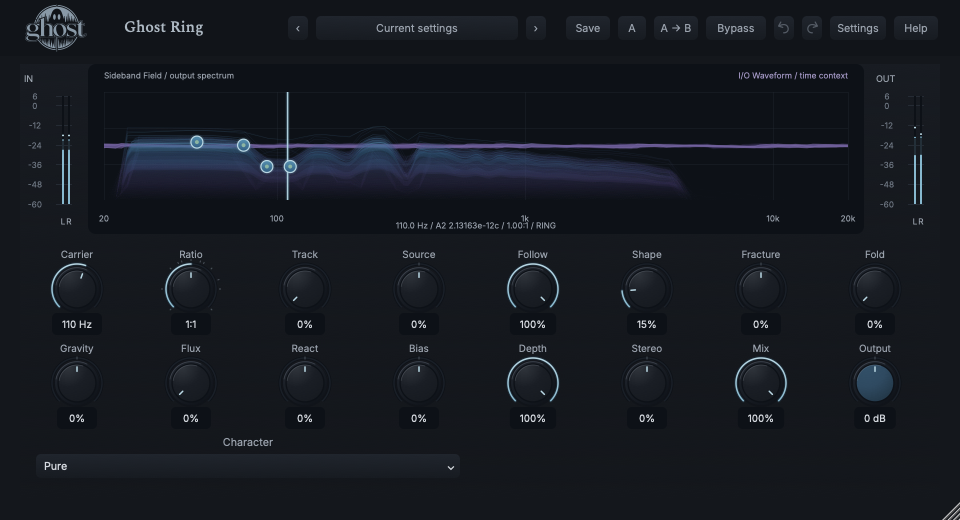Click the Bias knob

[x=419, y=383]
